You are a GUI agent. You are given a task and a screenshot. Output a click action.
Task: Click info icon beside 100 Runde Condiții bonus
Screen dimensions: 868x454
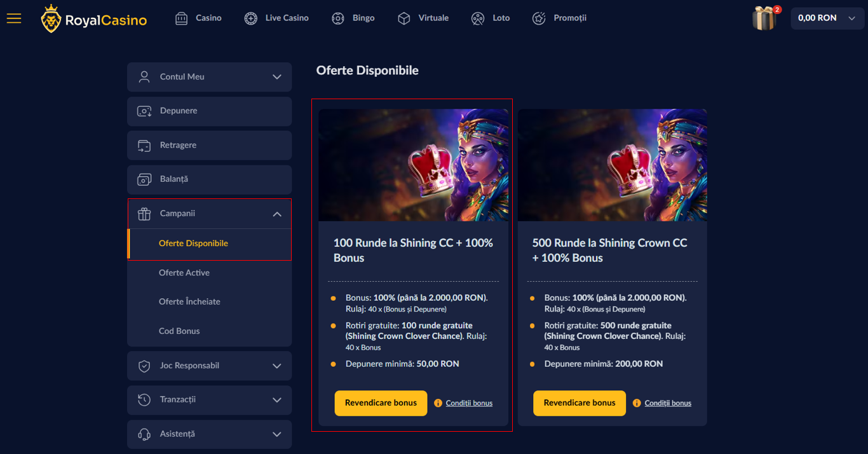[438, 403]
